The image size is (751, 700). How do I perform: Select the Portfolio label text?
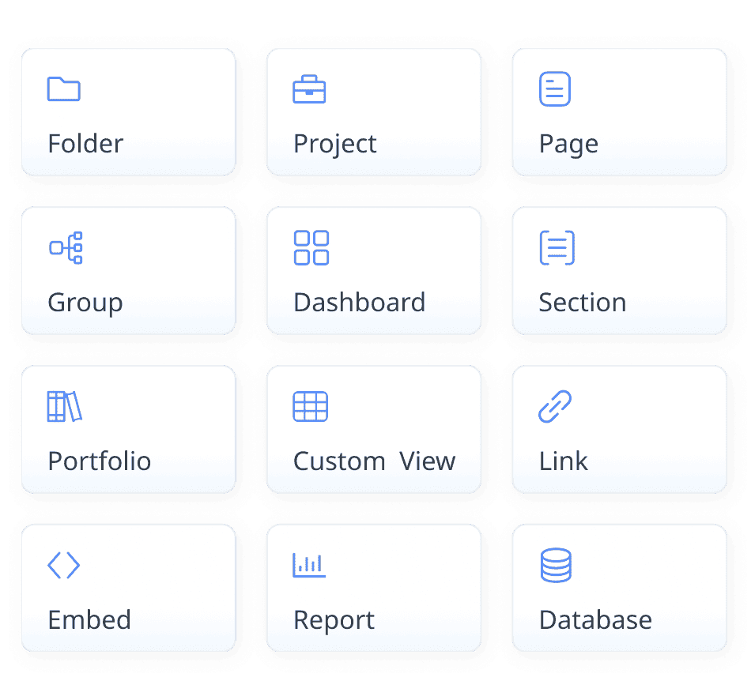[x=100, y=461]
